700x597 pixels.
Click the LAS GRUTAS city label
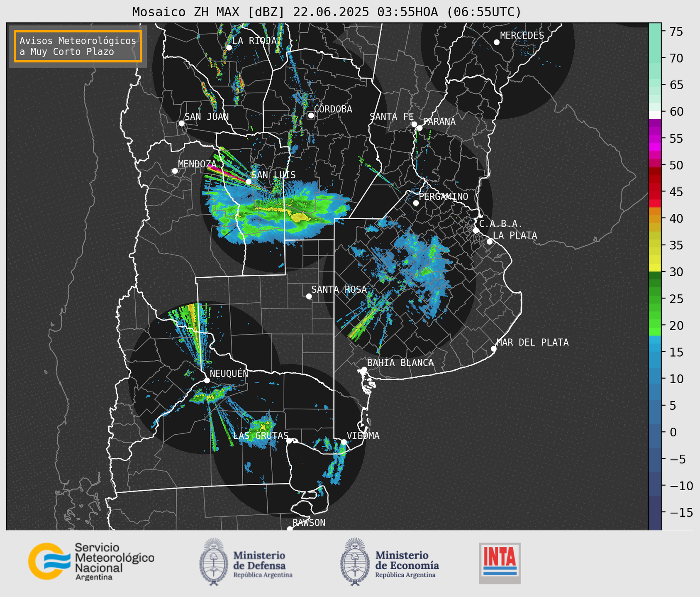[261, 436]
